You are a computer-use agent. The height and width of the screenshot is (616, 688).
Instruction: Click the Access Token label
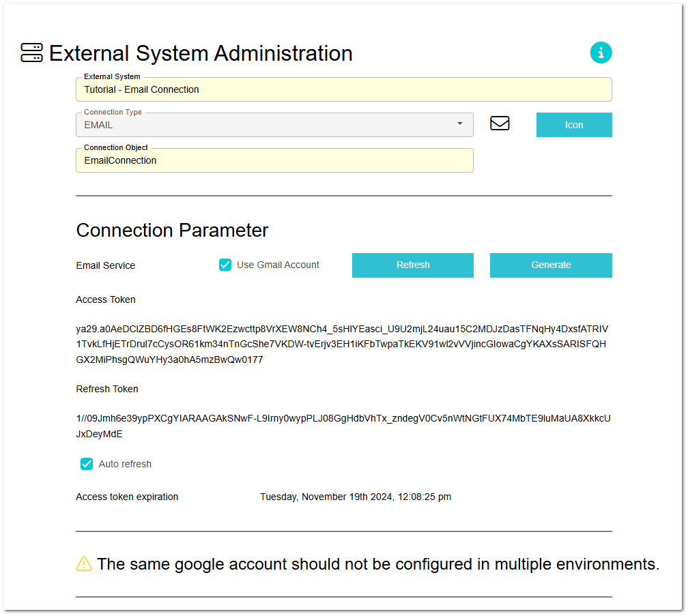(x=106, y=299)
